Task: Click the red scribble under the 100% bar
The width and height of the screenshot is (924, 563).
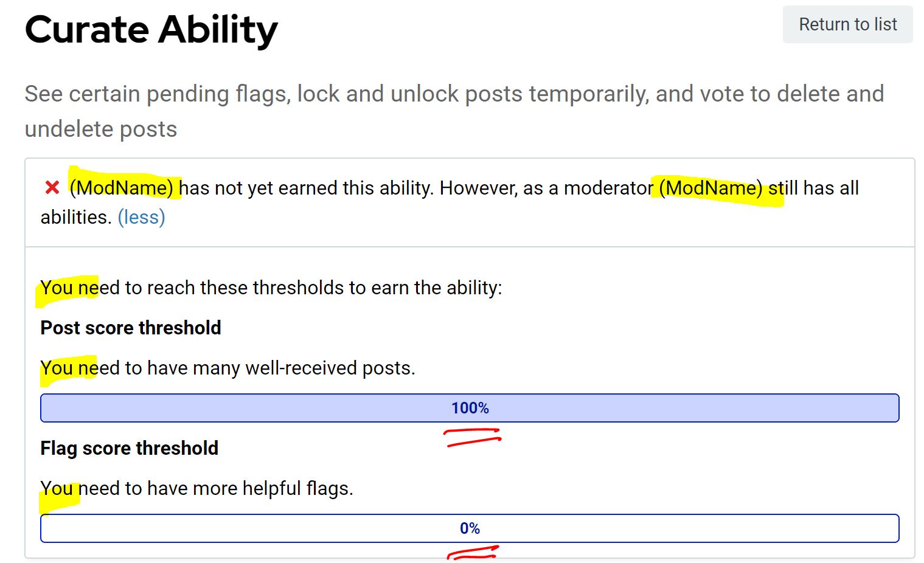Action: coord(473,437)
